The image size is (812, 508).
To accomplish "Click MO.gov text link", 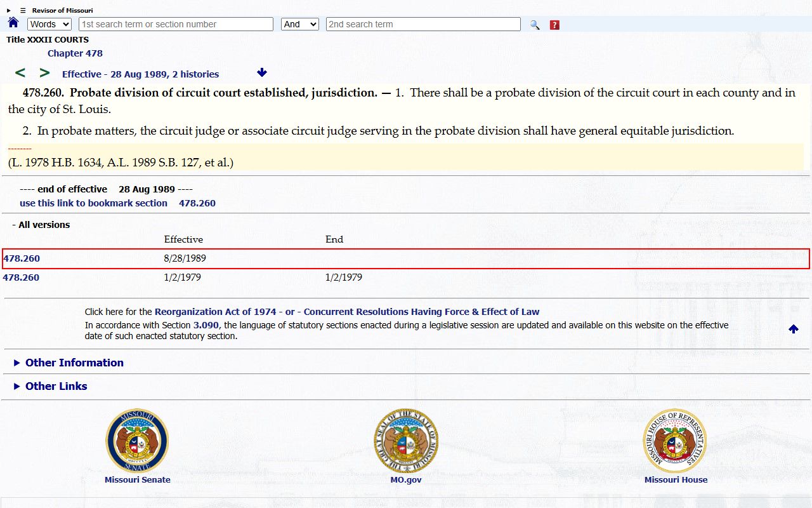I will (x=406, y=480).
